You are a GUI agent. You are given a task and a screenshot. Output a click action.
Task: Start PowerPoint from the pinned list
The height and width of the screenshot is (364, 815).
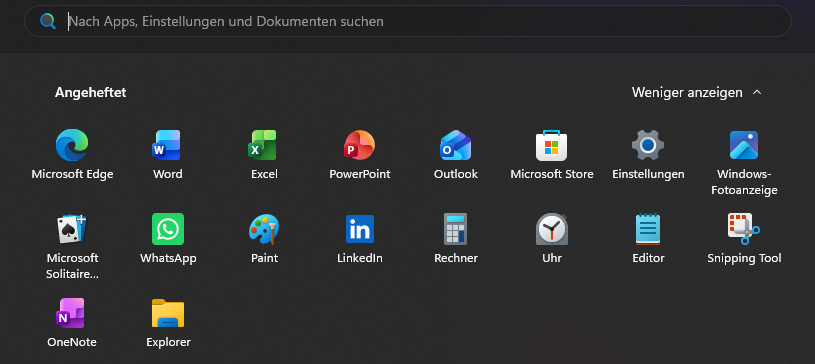click(x=359, y=145)
